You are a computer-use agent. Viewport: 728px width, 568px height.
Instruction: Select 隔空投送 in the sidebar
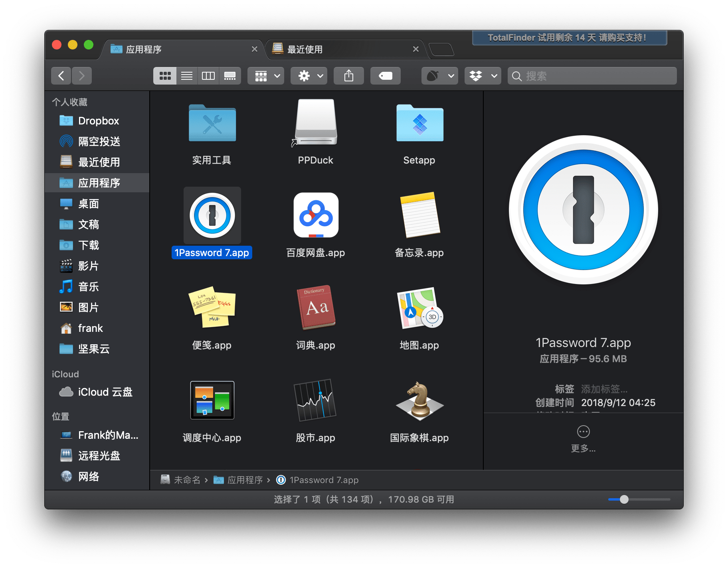point(97,141)
